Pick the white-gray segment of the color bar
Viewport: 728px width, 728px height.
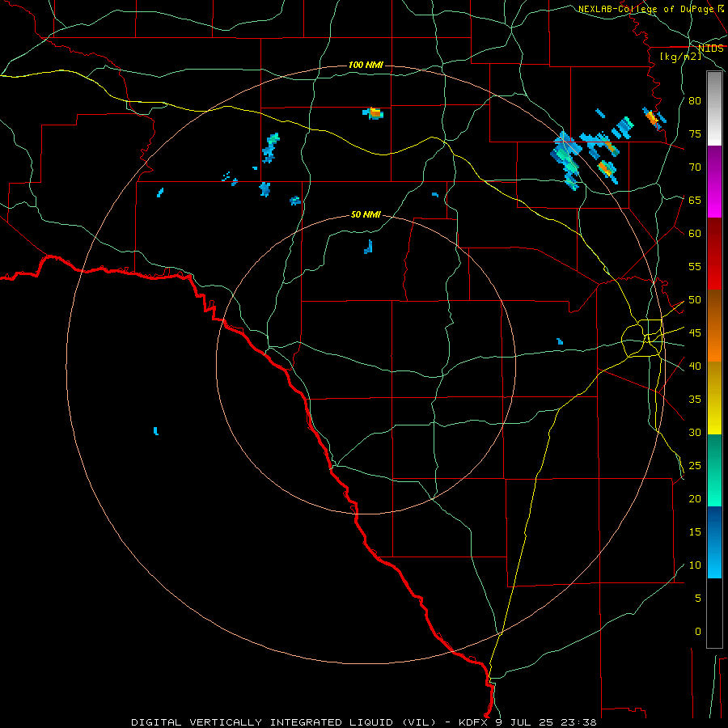point(714,109)
